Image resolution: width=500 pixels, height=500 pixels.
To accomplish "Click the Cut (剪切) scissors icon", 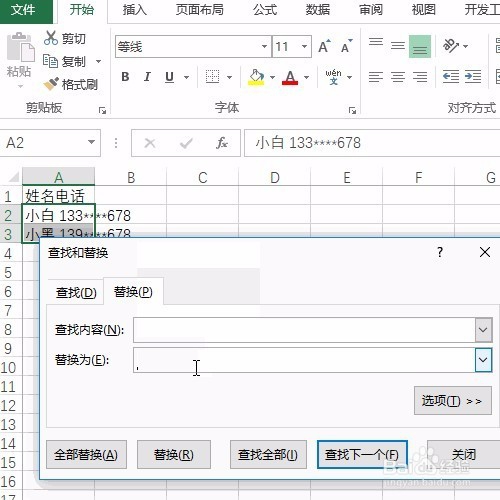I will click(x=51, y=38).
